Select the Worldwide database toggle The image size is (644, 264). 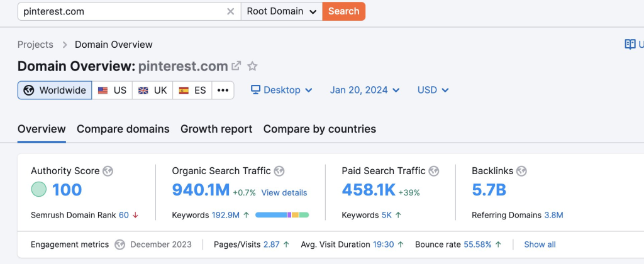coord(55,90)
